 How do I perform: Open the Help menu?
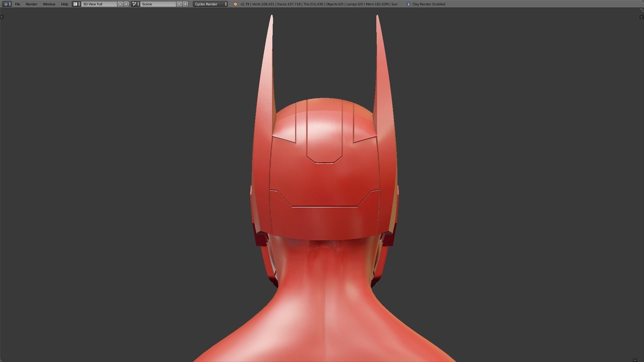point(64,4)
